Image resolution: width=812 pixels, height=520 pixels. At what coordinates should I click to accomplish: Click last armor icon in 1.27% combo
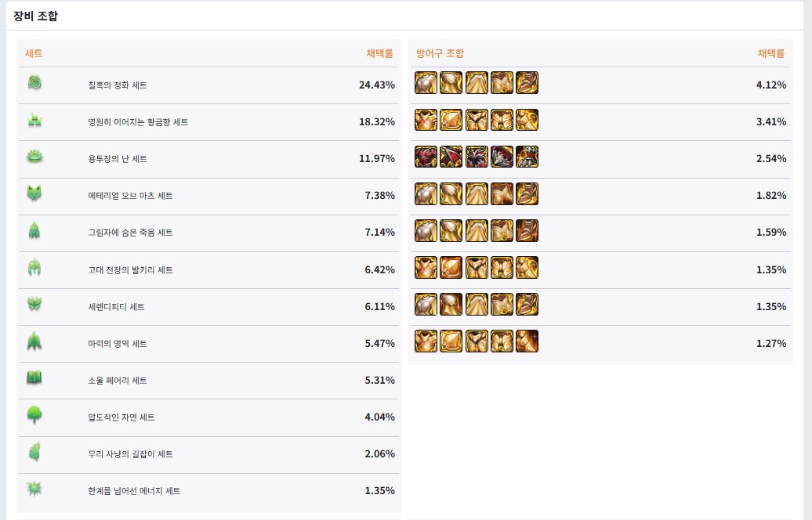pos(527,341)
